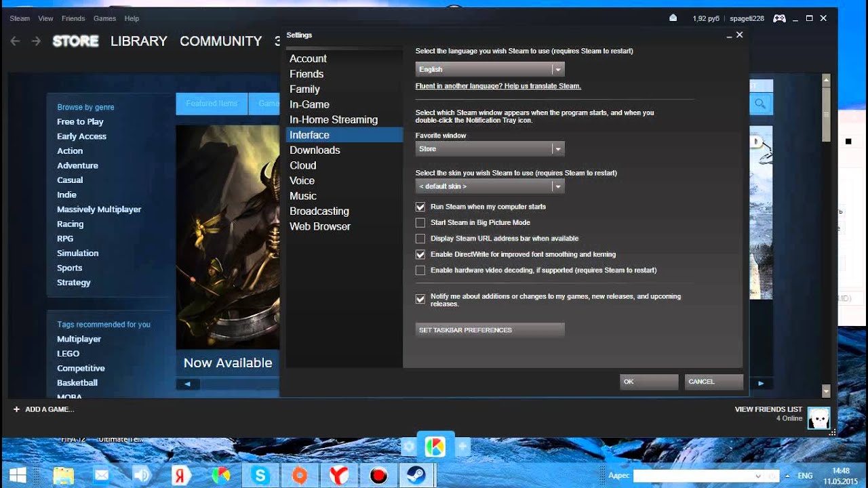Click VIEW FRIENDS LIST text

pyautogui.click(x=768, y=409)
